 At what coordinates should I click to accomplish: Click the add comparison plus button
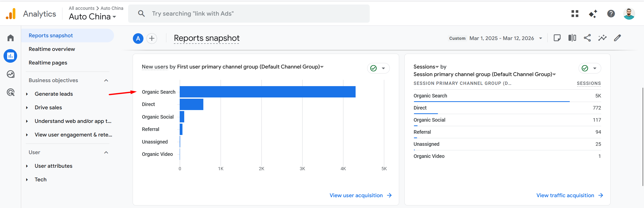point(152,39)
